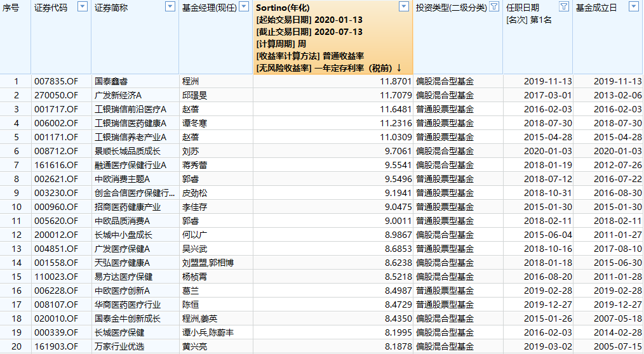Select fund code 270050.OF
This screenshot has width=644, height=354.
[57, 95]
